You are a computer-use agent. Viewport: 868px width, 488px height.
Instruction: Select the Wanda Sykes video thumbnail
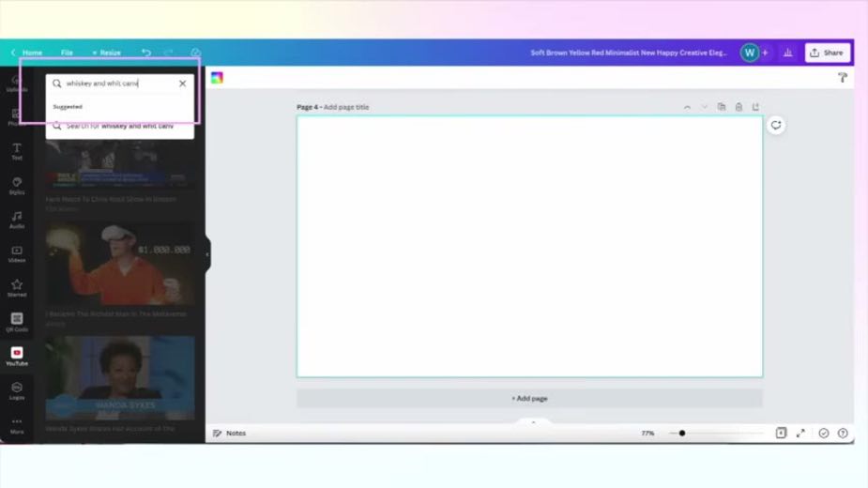[x=119, y=378]
